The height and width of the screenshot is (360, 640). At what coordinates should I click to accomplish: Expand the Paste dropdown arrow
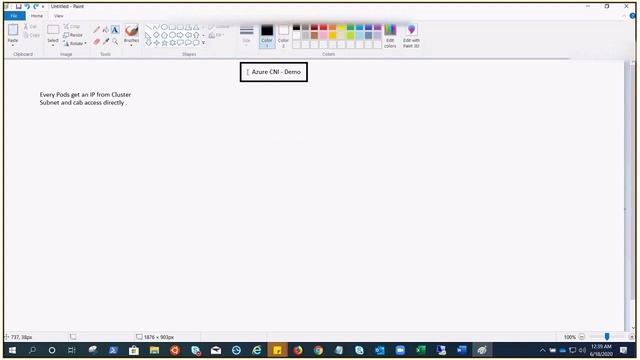coord(13,45)
